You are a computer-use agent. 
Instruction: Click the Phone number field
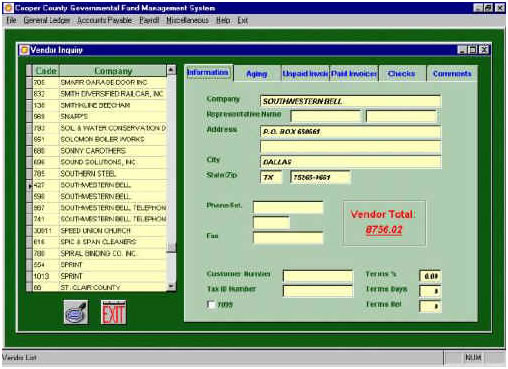[288, 207]
